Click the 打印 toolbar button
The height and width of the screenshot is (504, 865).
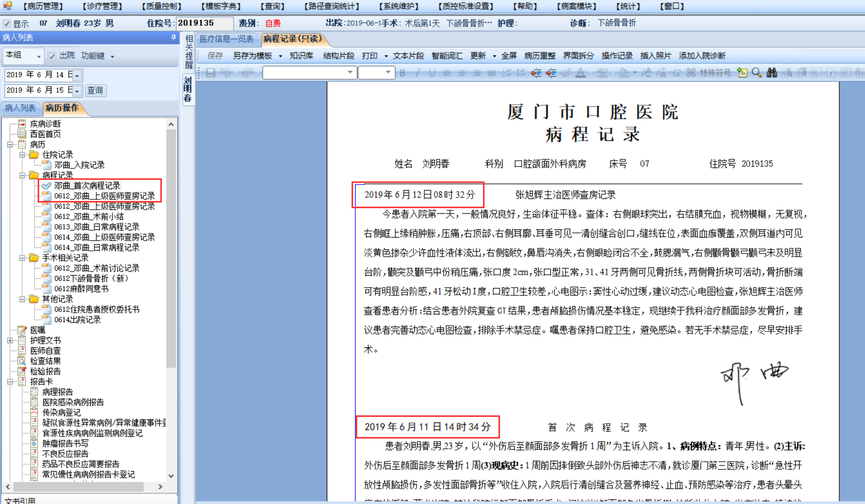click(370, 56)
